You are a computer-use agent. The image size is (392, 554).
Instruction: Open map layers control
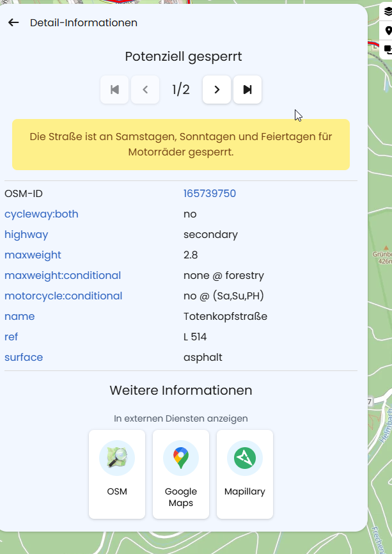coord(388,12)
